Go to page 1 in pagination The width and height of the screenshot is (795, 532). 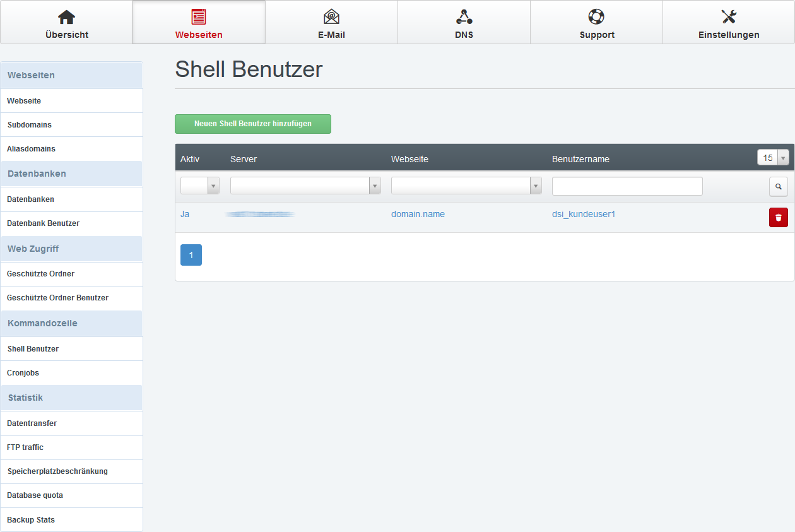[191, 255]
